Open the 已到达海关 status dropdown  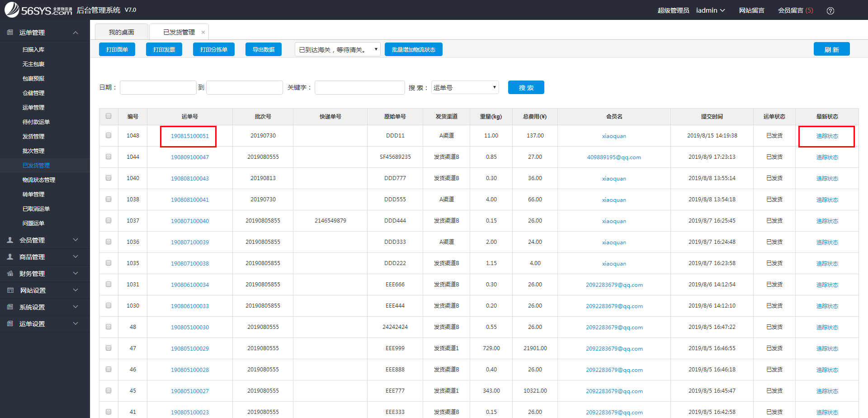tap(337, 49)
